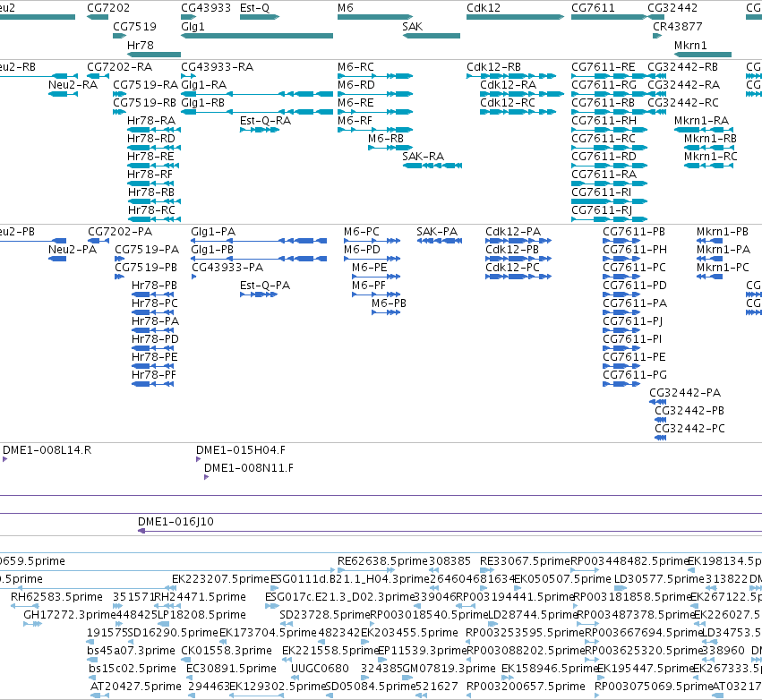Click the CK01558.3prime EST label

tap(227, 651)
